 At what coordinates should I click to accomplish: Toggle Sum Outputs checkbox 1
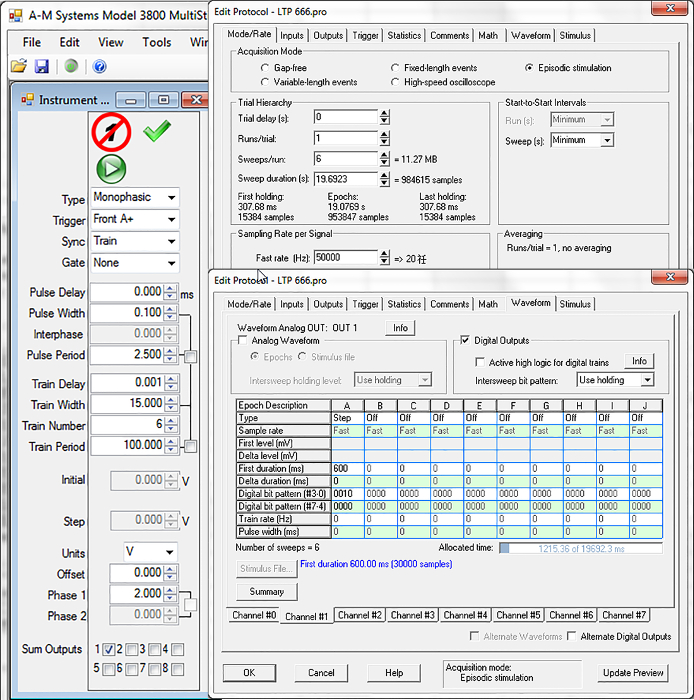tap(108, 650)
